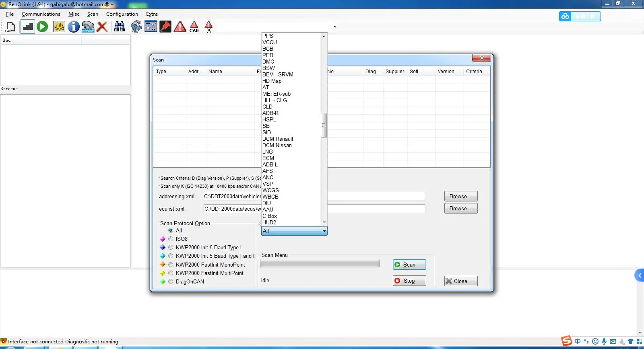Choose DCM Nissan from the dropdown list
The image size is (644, 349).
[x=277, y=145]
